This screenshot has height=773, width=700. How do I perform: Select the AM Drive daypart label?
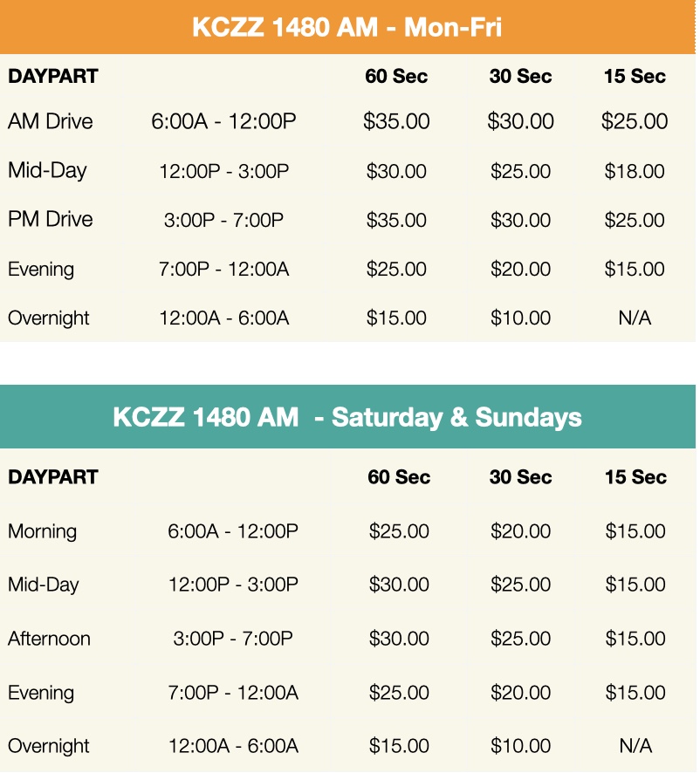(51, 121)
